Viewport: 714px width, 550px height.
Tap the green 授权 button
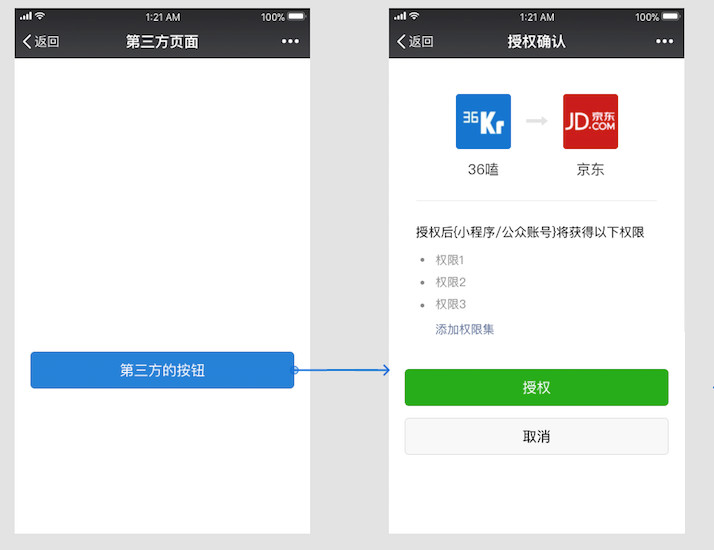point(536,387)
